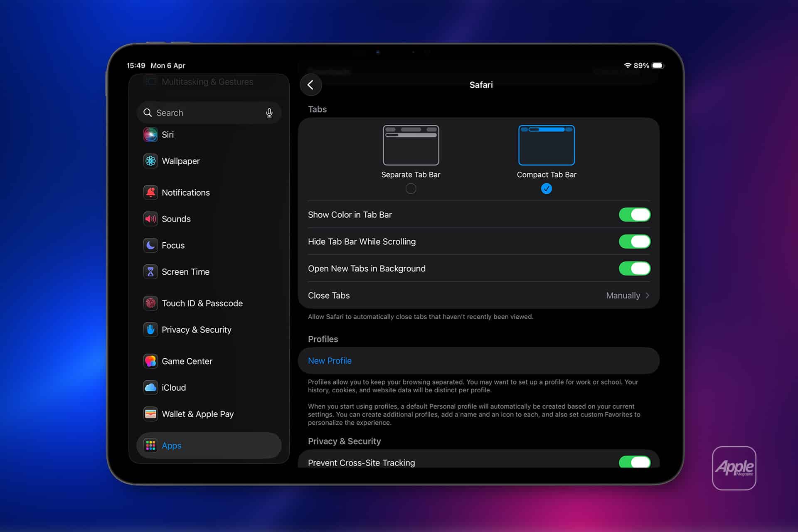The height and width of the screenshot is (532, 798).
Task: Tap the microphone icon in Search
Action: click(269, 113)
